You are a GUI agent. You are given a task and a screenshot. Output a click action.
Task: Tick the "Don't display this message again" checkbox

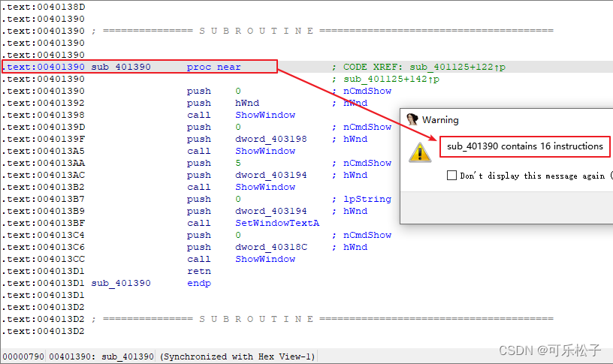tap(451, 176)
